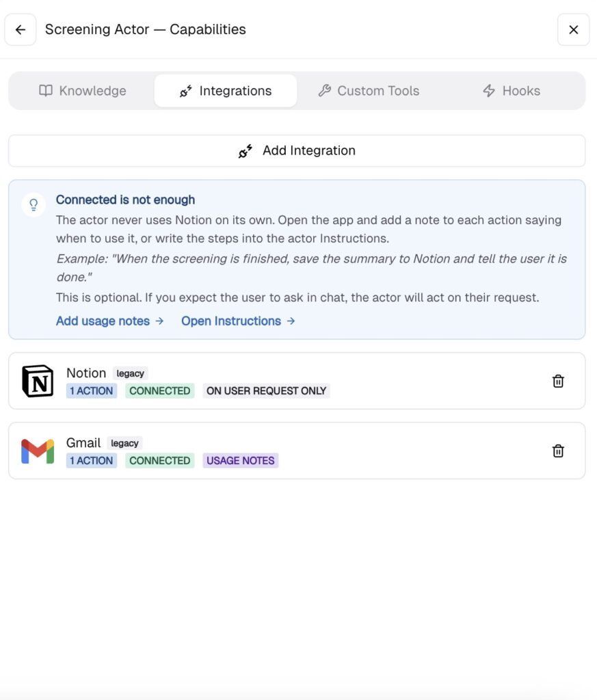Delete the Notion integration

tap(558, 381)
